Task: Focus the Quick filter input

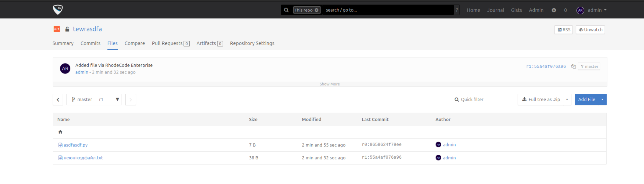Action: [472, 99]
